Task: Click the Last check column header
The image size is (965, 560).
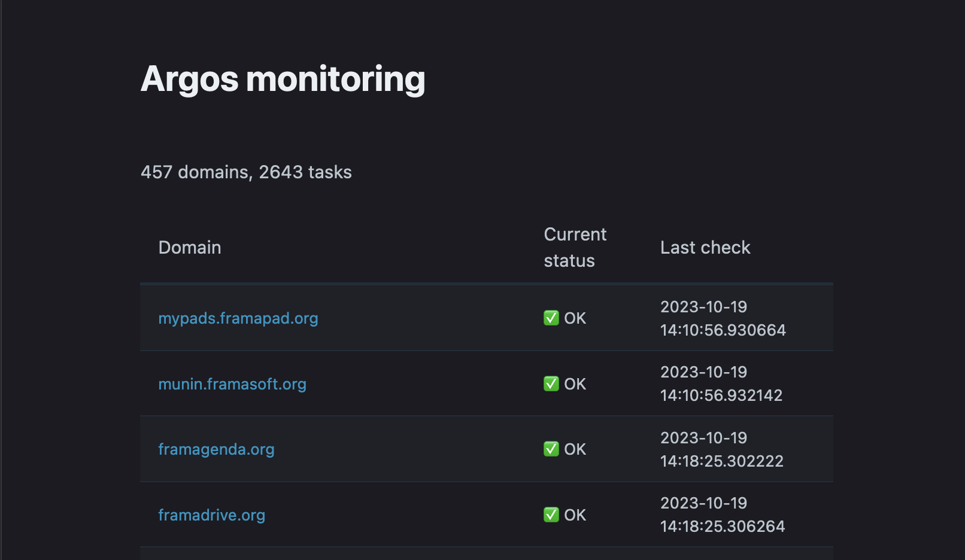Action: point(705,248)
